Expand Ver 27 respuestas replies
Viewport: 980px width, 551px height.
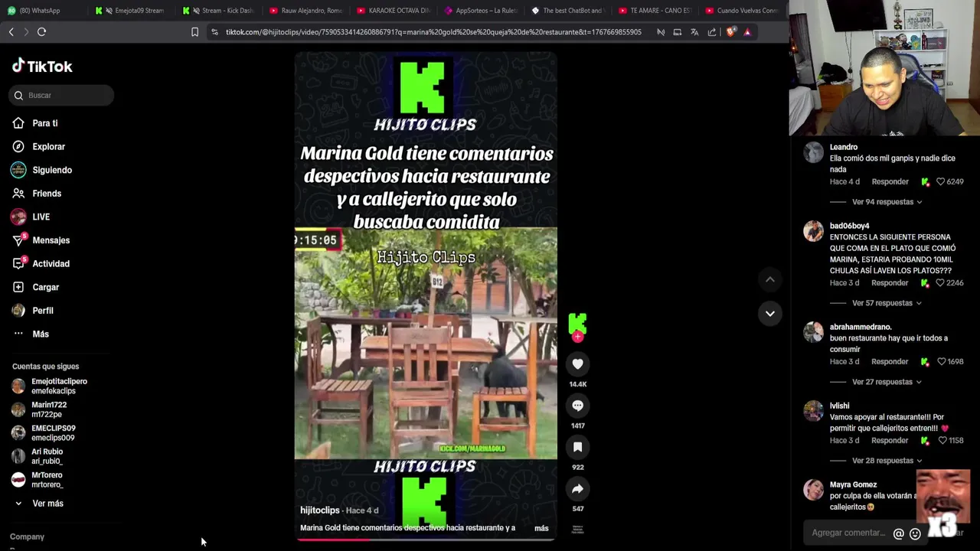(887, 382)
